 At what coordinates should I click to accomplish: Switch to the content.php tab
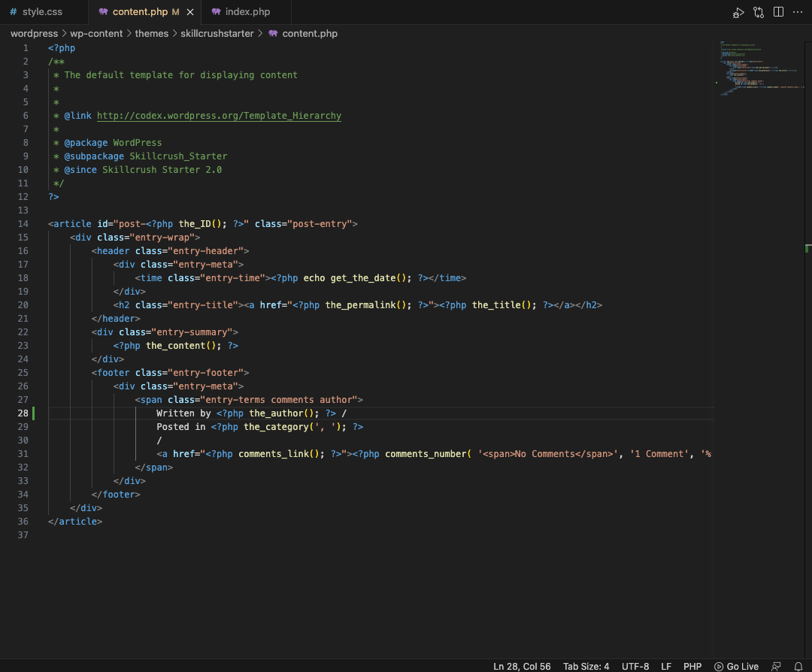pos(140,11)
